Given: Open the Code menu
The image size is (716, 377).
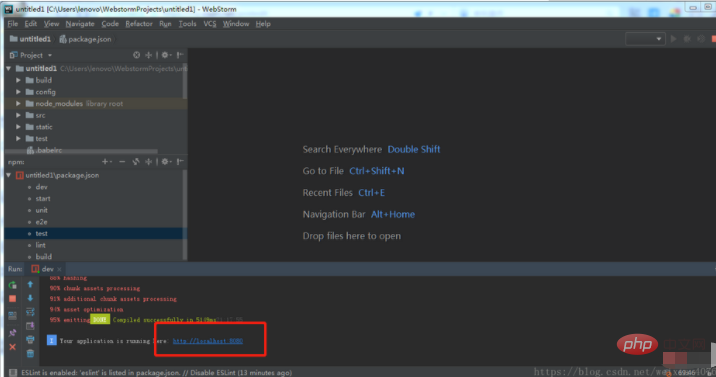Looking at the screenshot, I should click(x=110, y=24).
